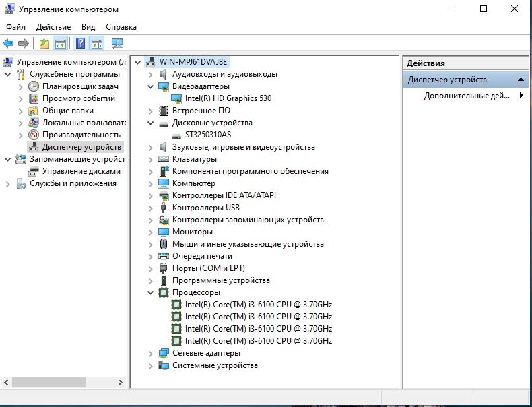Screen dimensions: 532x407
Task: Click the Общие папки icon
Action: (33, 111)
